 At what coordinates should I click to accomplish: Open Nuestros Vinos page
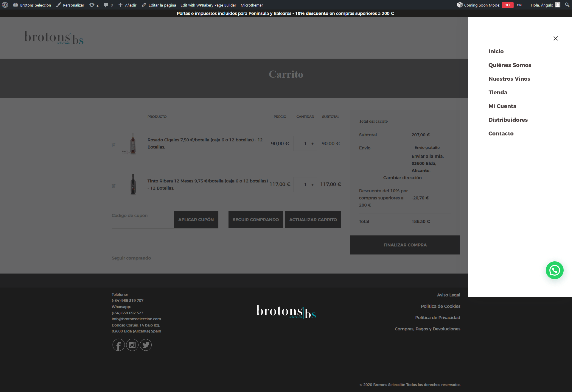tap(509, 79)
